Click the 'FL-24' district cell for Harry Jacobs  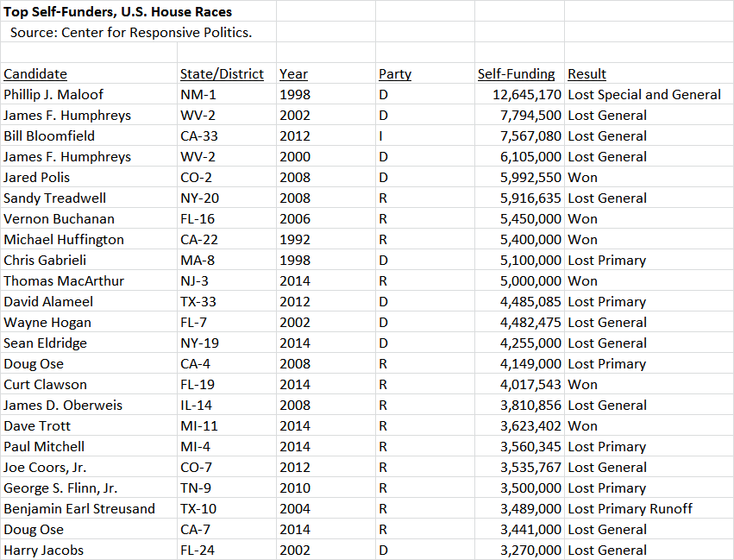point(227,550)
